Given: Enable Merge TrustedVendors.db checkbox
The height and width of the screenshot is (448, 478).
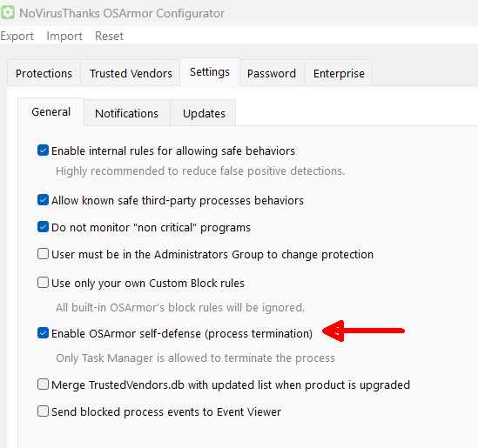Looking at the screenshot, I should [x=43, y=384].
